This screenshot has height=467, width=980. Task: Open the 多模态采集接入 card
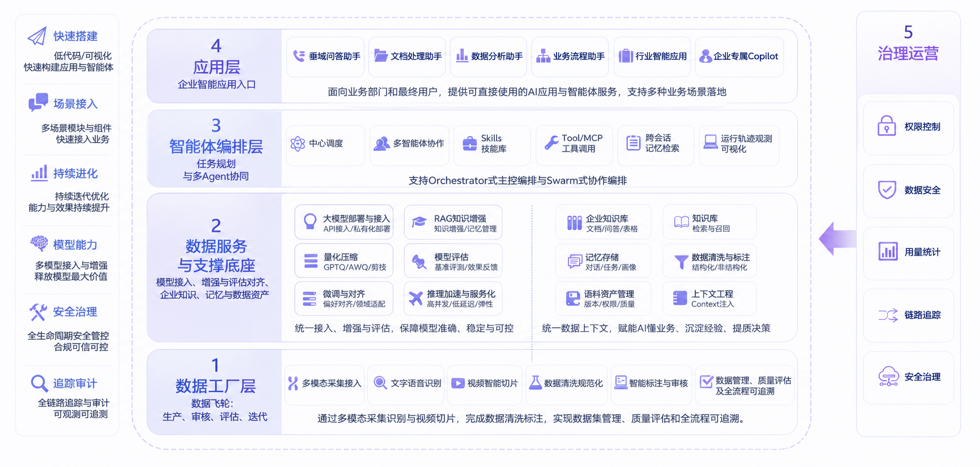point(324,385)
